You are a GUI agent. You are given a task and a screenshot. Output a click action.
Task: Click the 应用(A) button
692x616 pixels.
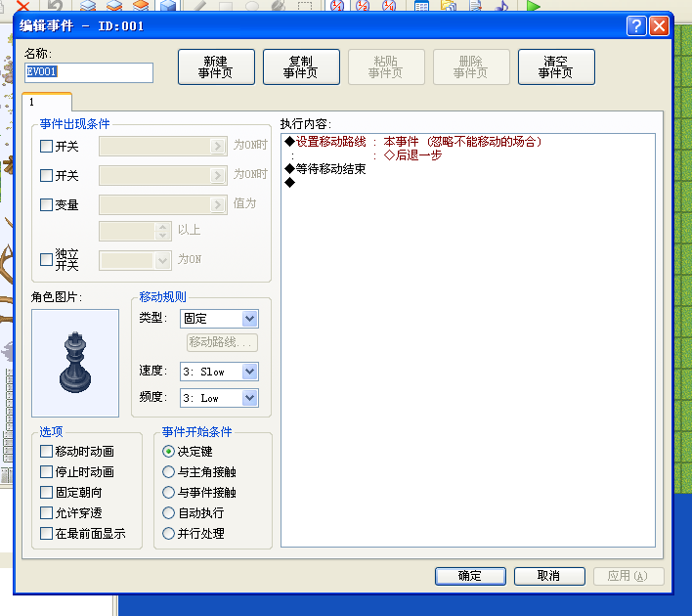click(628, 576)
